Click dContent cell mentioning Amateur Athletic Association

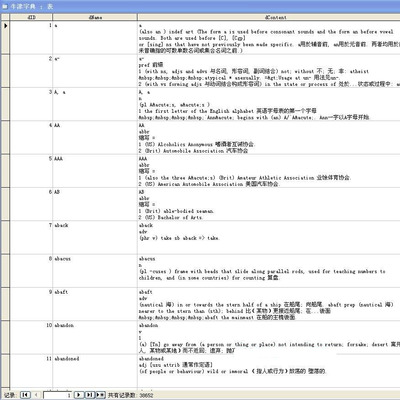269,171
